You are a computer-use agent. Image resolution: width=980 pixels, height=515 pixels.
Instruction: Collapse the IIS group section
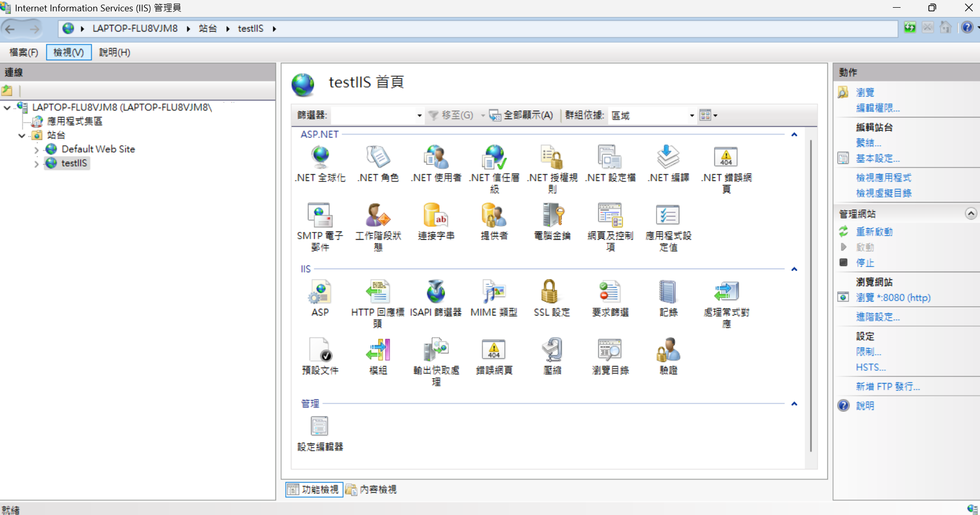tap(794, 269)
